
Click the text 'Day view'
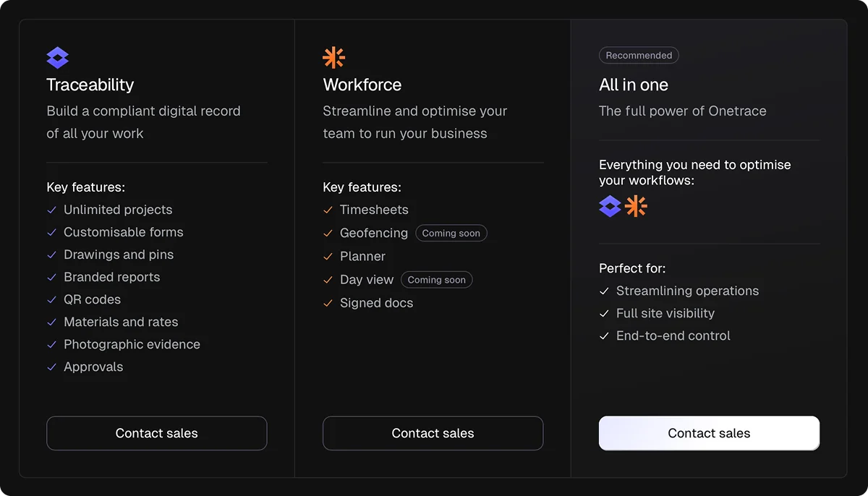(367, 279)
